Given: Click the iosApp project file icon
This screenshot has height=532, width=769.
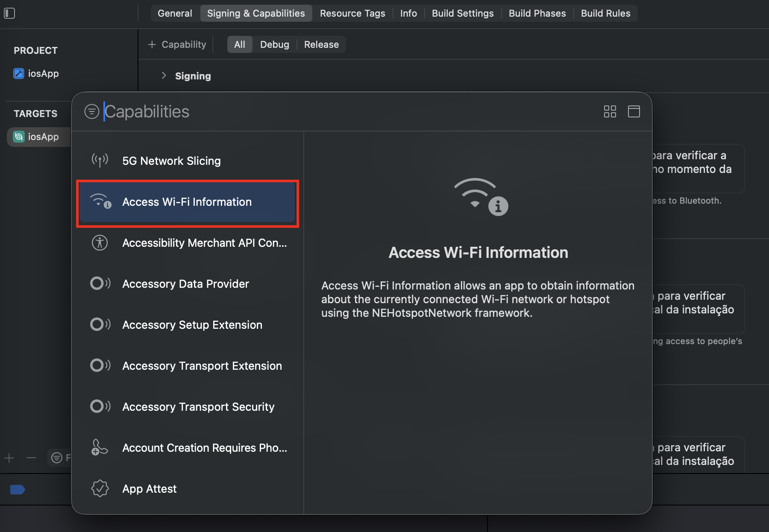Looking at the screenshot, I should tap(19, 73).
